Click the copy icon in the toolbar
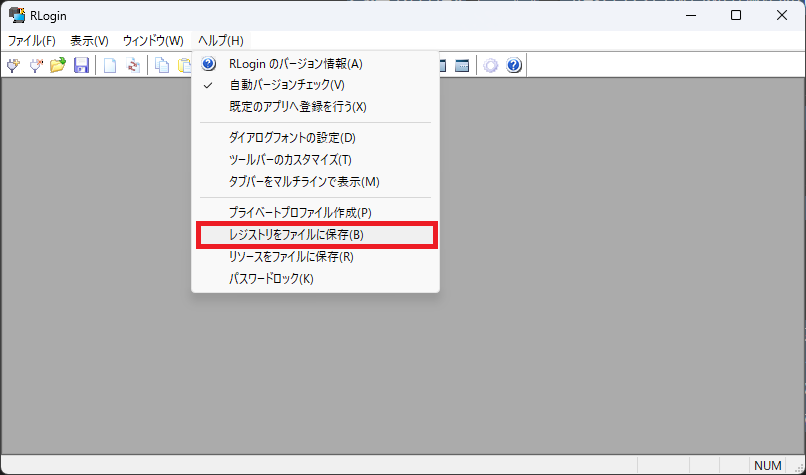Screen dimensions: 806x475 [162, 66]
